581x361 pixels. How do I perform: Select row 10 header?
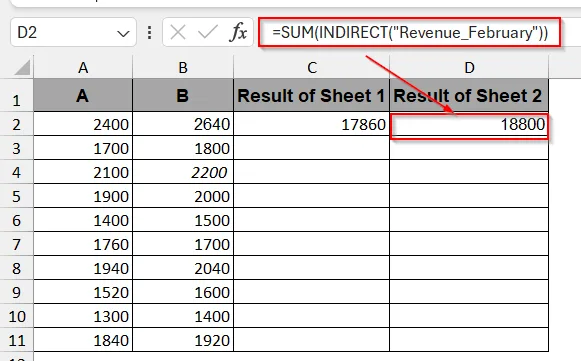16,316
